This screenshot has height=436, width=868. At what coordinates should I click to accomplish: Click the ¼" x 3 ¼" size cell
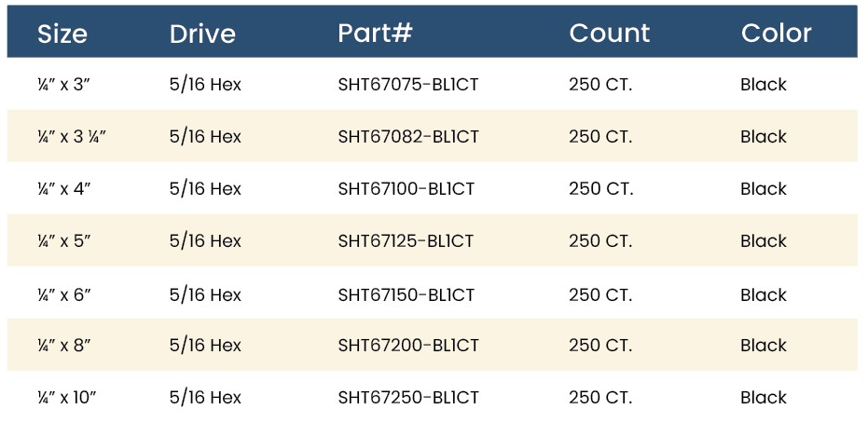[72, 137]
